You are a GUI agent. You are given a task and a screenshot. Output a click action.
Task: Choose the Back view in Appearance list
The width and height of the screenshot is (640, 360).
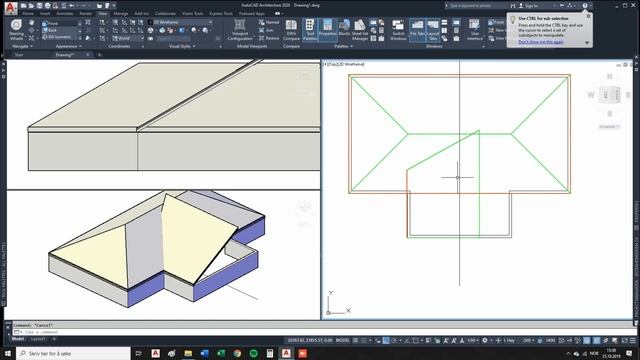pos(61,30)
